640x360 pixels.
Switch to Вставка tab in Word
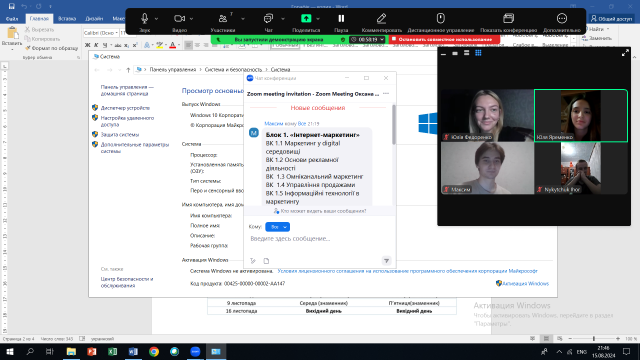[67, 19]
